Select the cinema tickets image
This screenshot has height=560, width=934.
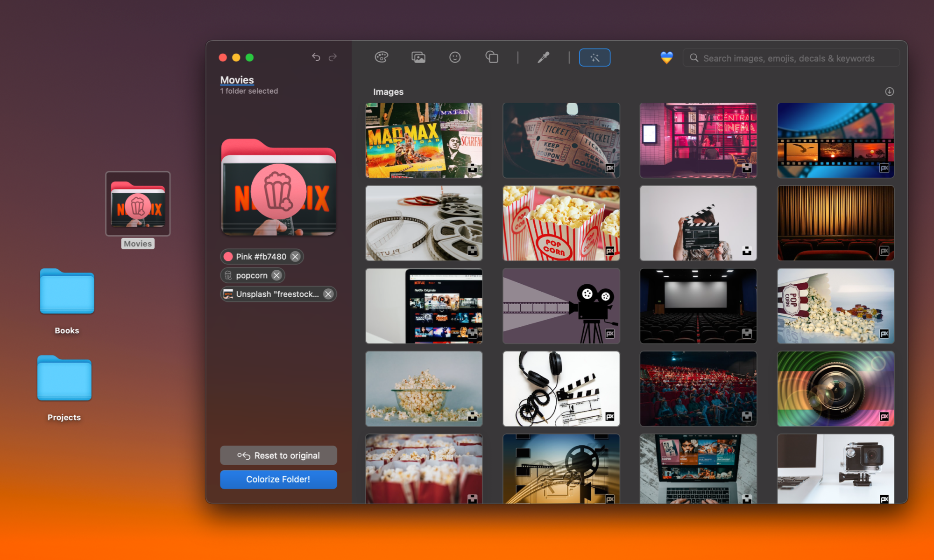pyautogui.click(x=561, y=140)
